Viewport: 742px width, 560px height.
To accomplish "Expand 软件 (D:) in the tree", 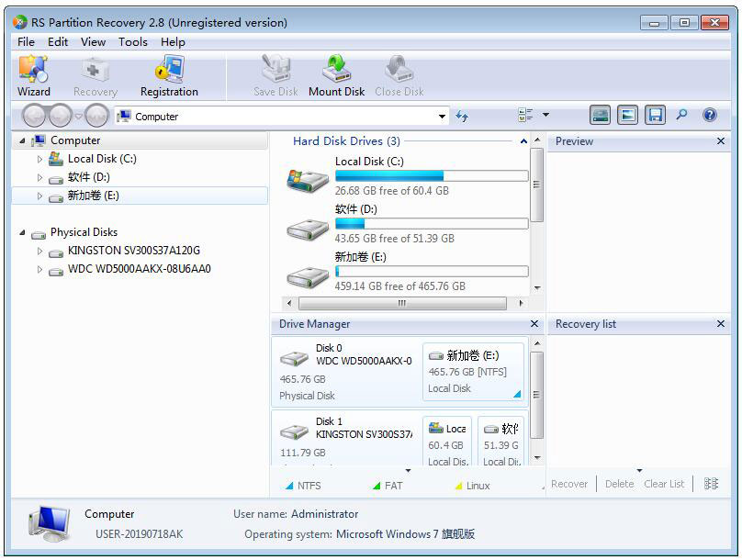I will 39,178.
